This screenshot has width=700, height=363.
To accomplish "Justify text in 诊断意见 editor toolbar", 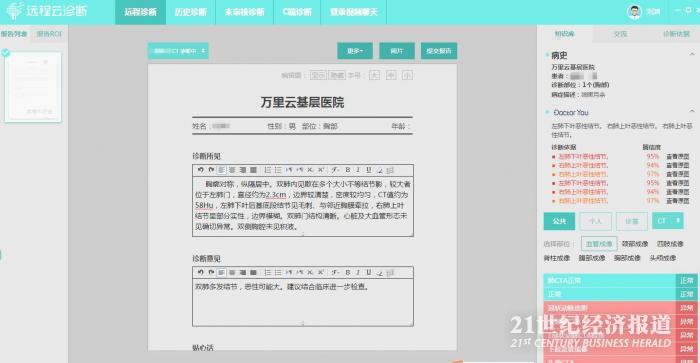I will (x=253, y=272).
